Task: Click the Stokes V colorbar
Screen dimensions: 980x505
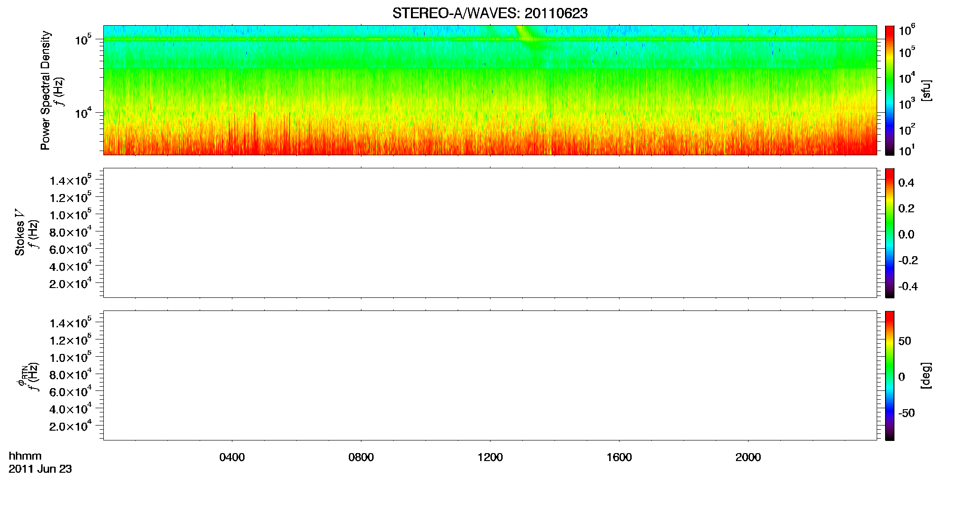Action: point(890,233)
